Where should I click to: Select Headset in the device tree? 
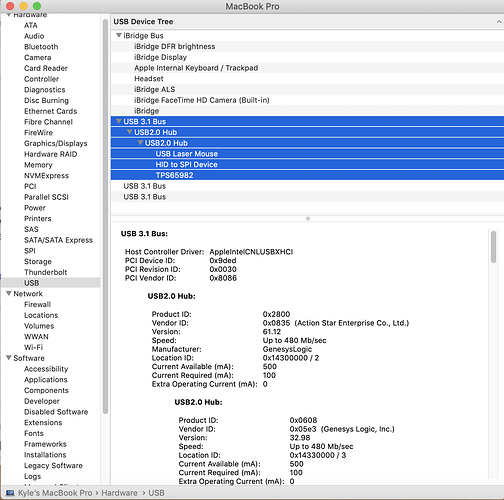tap(307, 79)
